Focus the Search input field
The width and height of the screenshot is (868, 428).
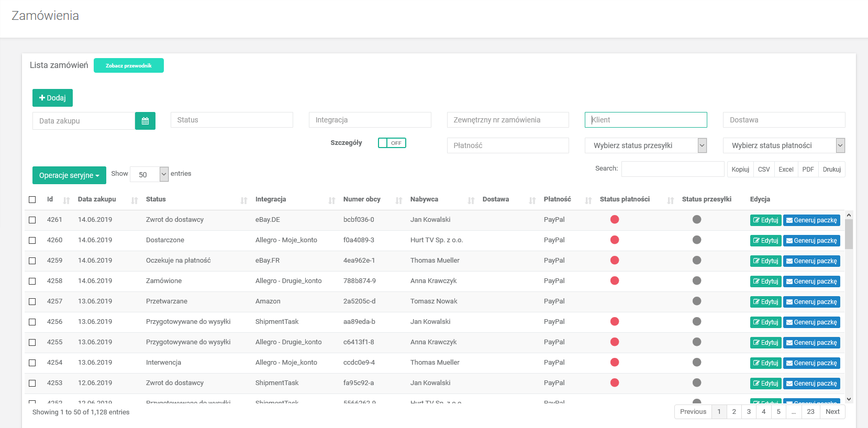(672, 169)
